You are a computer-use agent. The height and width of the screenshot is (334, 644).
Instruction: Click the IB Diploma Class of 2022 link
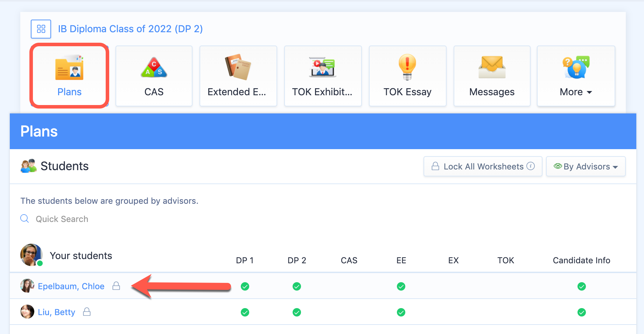130,29
